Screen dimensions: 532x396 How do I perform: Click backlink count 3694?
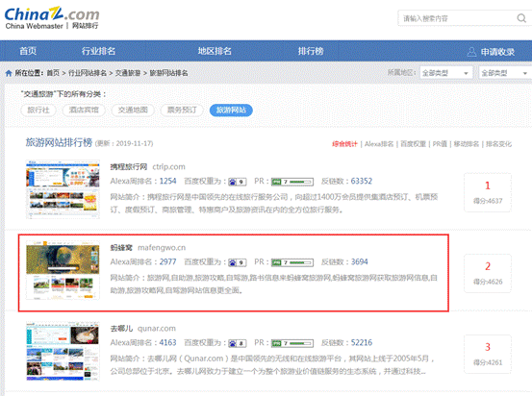[359, 261]
